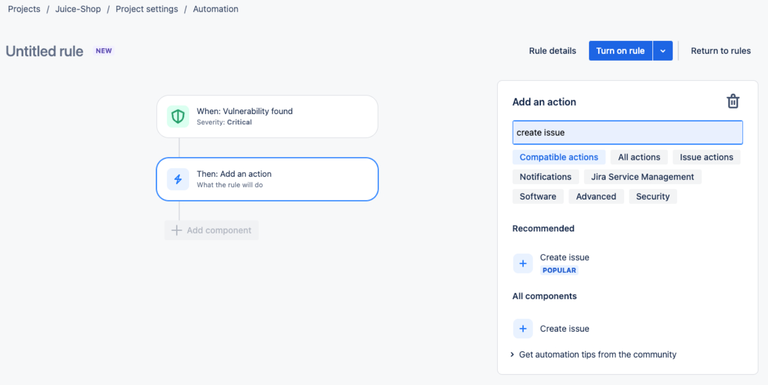The width and height of the screenshot is (768, 385).
Task: Select the Issue actions filter
Action: (706, 157)
